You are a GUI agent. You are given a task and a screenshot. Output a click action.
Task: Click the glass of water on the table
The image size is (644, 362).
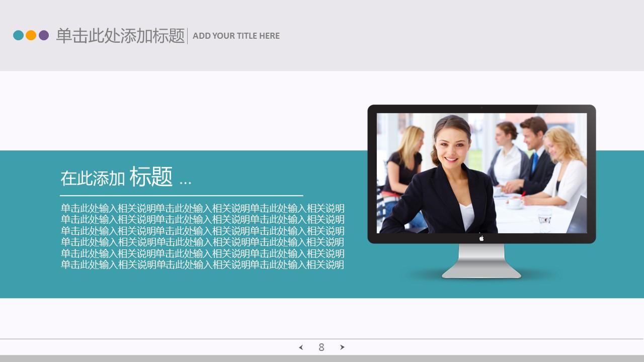click(544, 219)
